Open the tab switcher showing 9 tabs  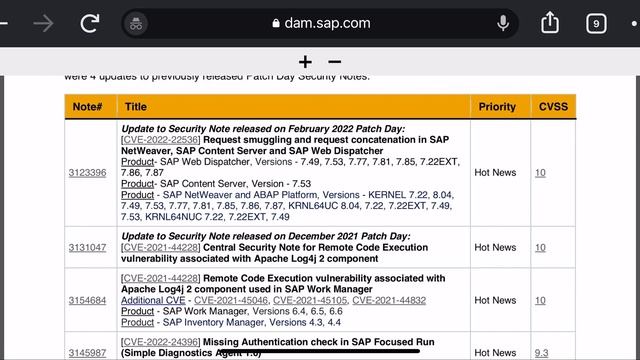pos(596,24)
